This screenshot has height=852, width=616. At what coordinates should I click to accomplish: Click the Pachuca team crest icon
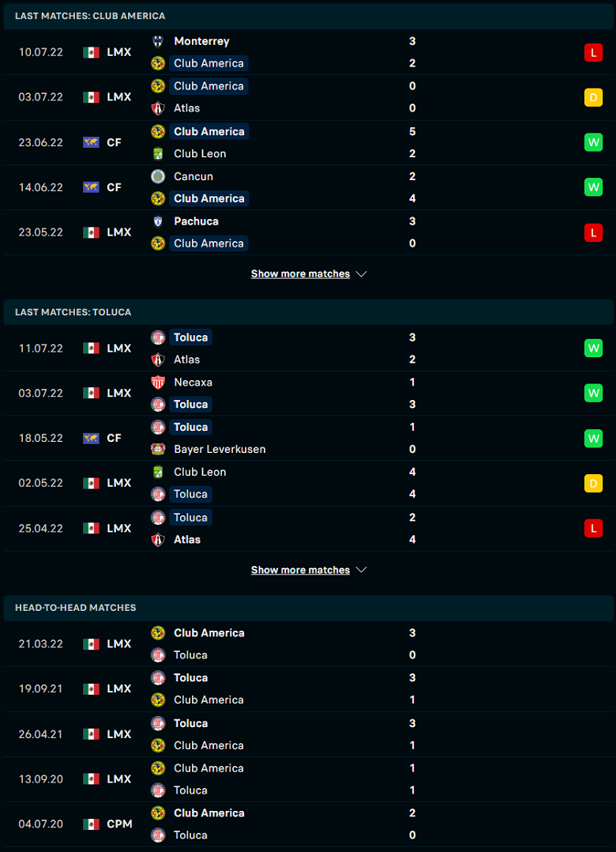coord(157,221)
